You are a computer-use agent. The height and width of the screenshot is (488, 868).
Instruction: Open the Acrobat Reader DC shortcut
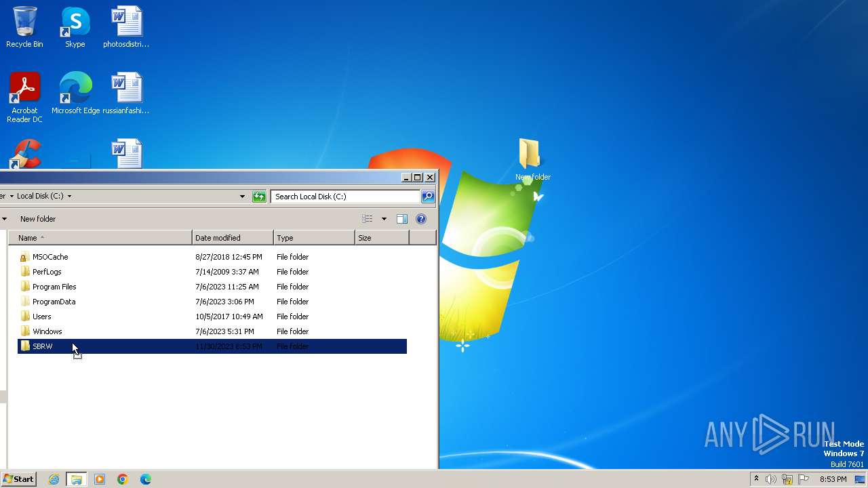tap(24, 97)
